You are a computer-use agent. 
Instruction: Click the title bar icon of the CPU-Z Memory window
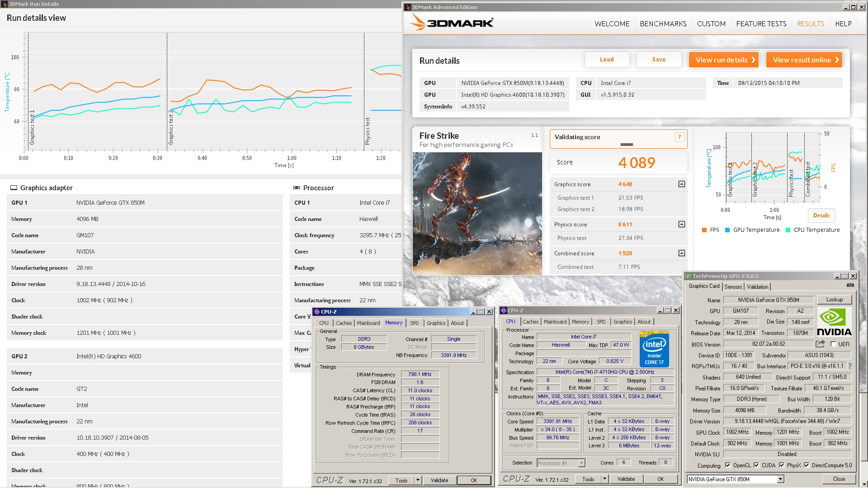pyautogui.click(x=316, y=312)
